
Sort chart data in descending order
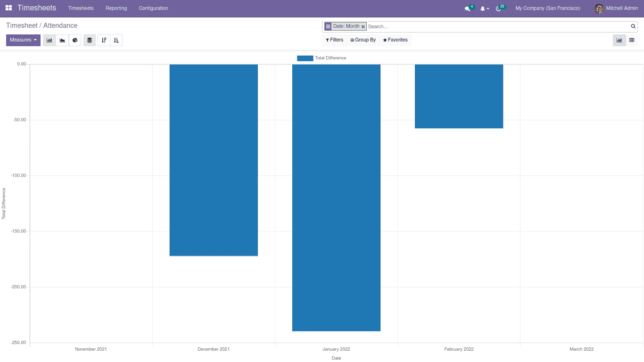[x=104, y=40]
